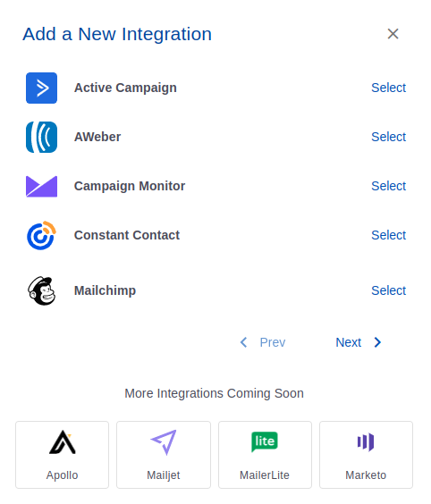Select the AWeber integration

(388, 137)
